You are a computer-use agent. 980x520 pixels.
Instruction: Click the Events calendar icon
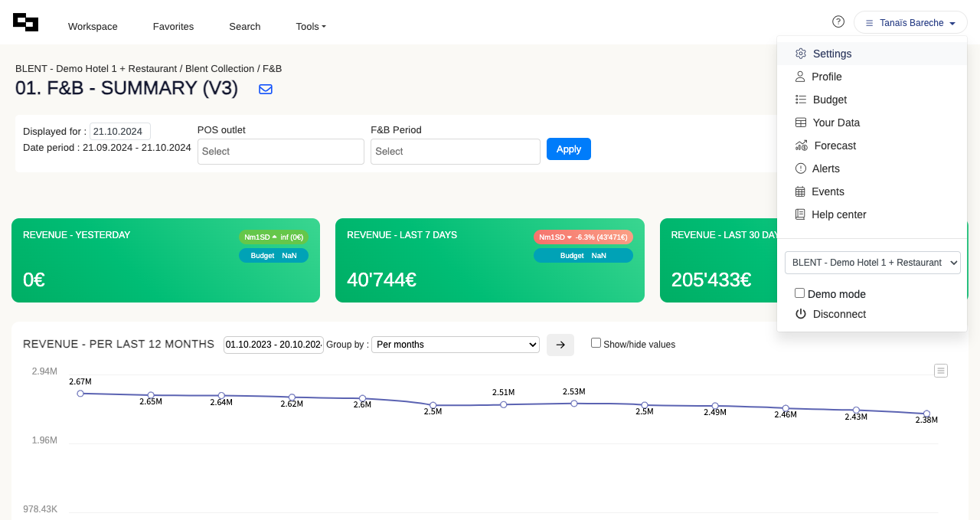pos(800,191)
